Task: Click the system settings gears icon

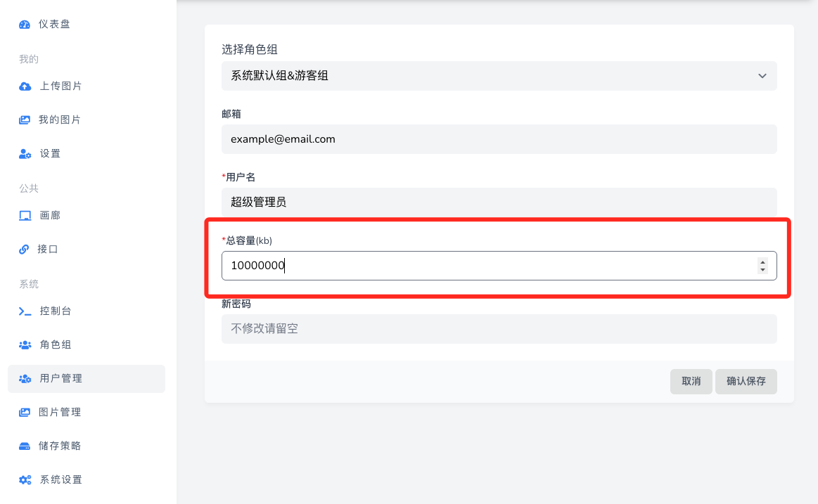Action: 25,480
